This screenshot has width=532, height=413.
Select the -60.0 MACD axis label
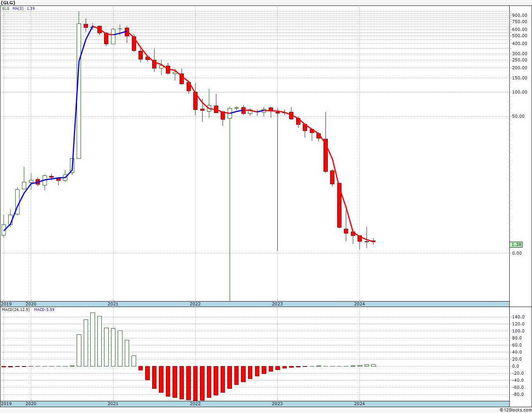519,387
